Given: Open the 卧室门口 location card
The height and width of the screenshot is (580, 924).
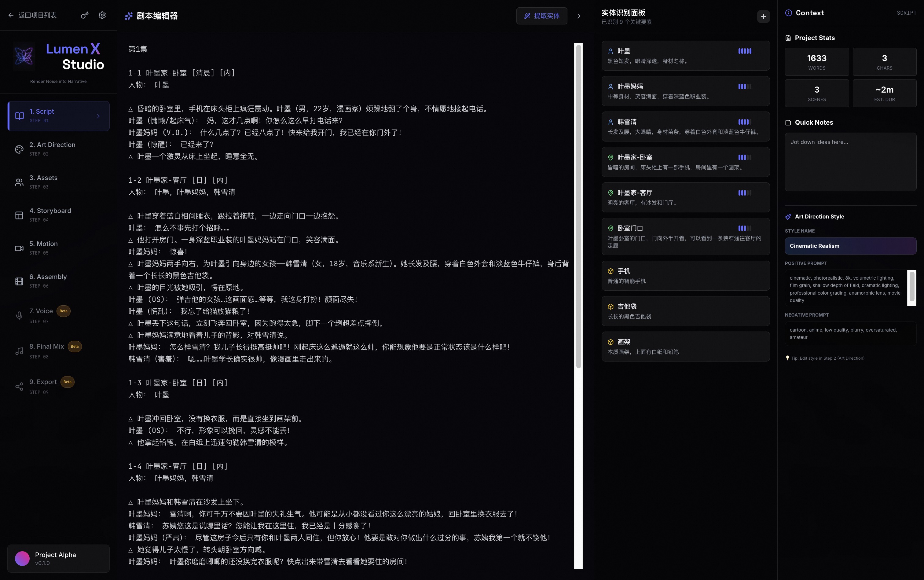Looking at the screenshot, I should [685, 237].
